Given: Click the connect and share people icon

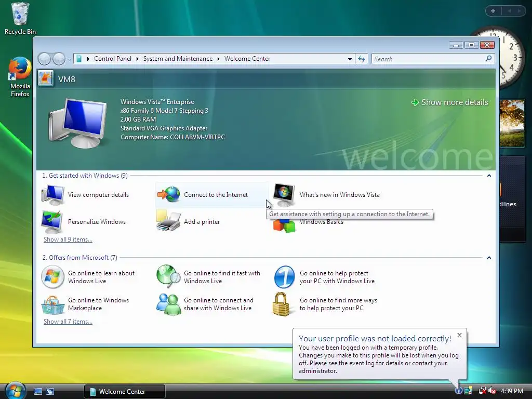Looking at the screenshot, I should click(169, 304).
